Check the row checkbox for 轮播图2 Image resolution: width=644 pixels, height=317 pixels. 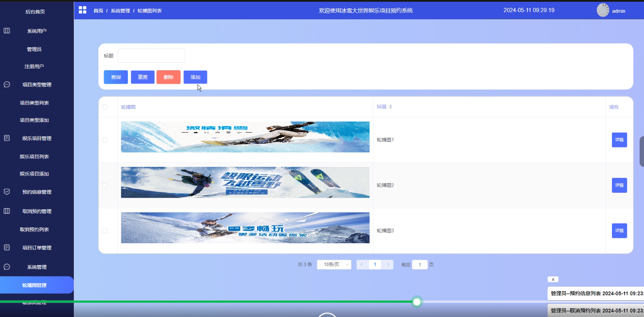coord(105,185)
